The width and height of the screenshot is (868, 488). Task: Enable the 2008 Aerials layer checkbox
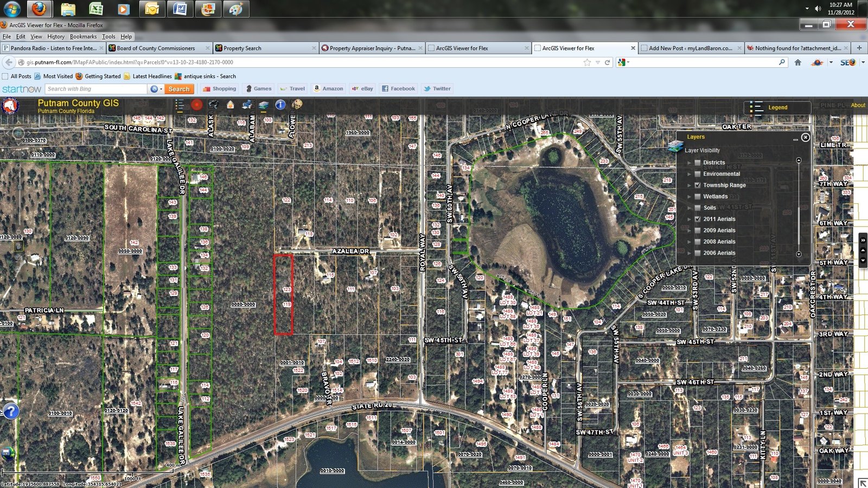pyautogui.click(x=698, y=242)
